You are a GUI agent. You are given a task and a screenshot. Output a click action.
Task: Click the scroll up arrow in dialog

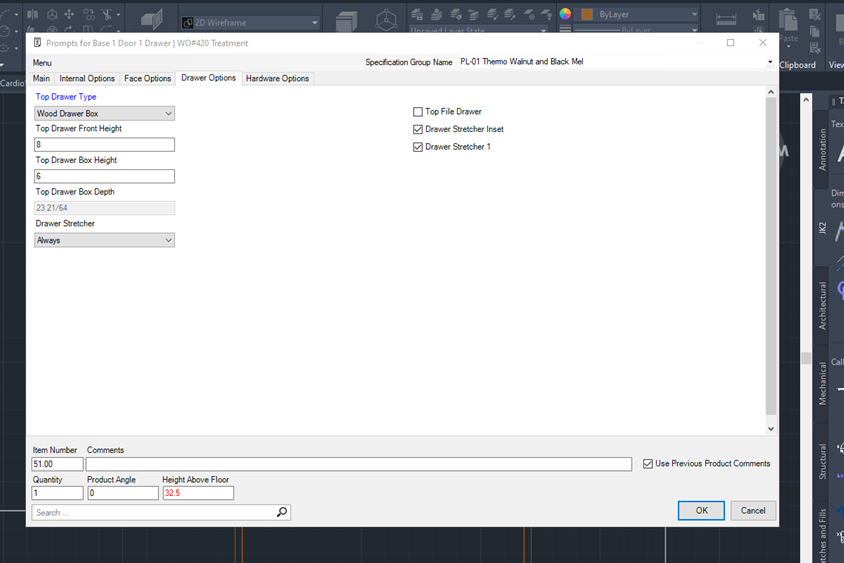tap(771, 92)
